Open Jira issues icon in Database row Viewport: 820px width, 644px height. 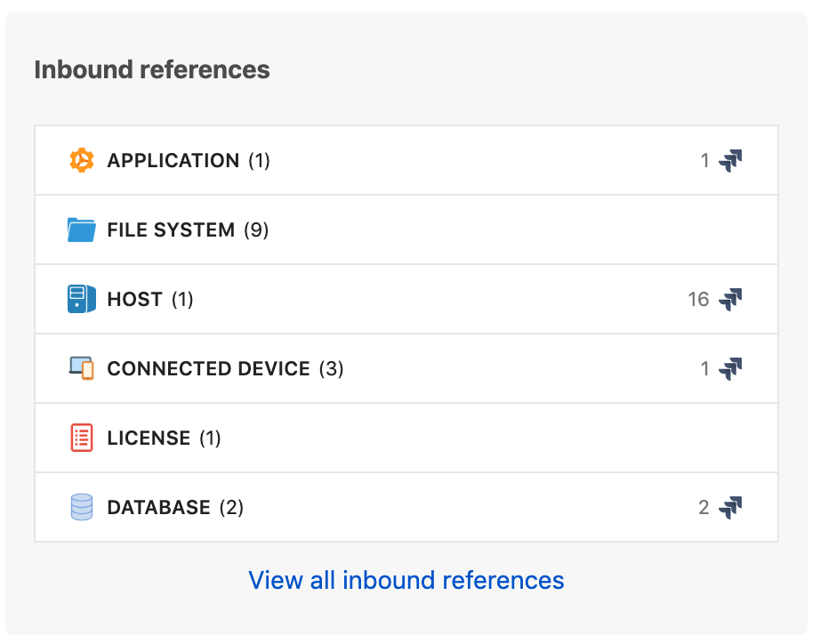point(730,507)
